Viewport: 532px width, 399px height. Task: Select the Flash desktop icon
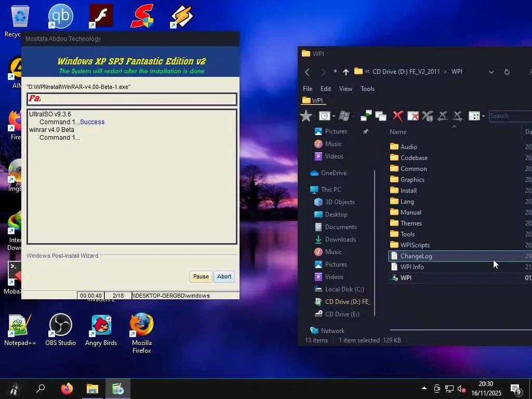101,16
